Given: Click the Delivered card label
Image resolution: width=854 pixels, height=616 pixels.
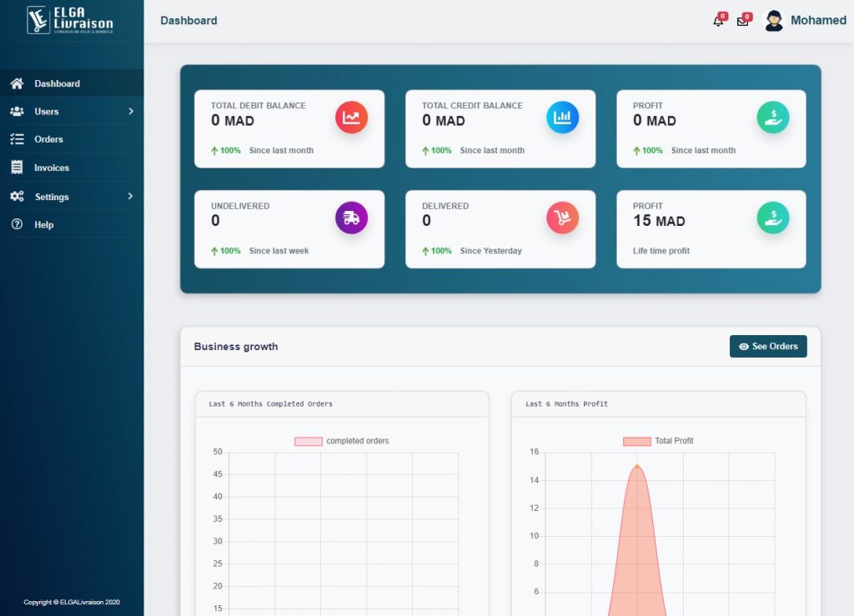Looking at the screenshot, I should tap(445, 206).
